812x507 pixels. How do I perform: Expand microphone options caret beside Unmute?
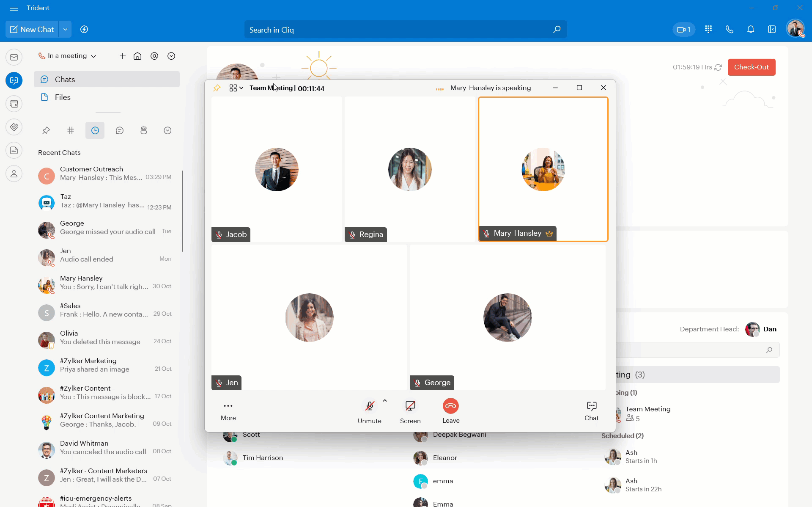pos(385,400)
